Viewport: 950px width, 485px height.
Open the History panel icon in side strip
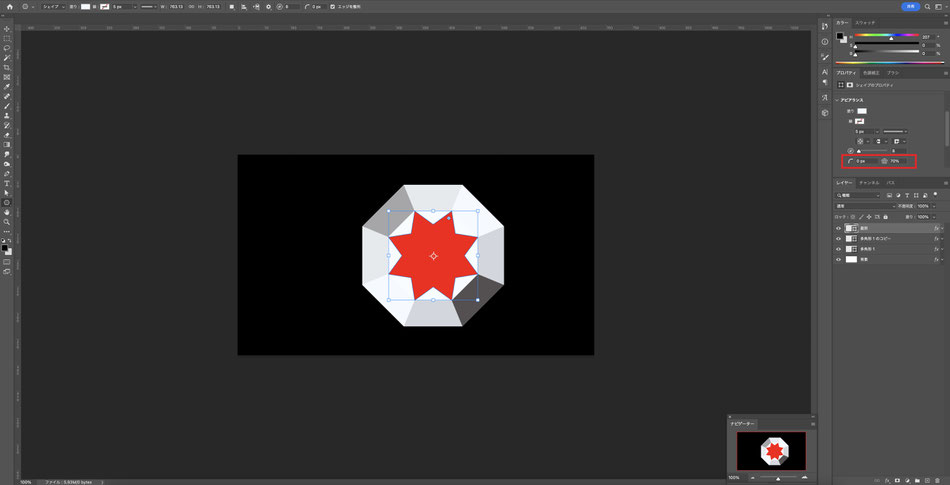tap(825, 26)
